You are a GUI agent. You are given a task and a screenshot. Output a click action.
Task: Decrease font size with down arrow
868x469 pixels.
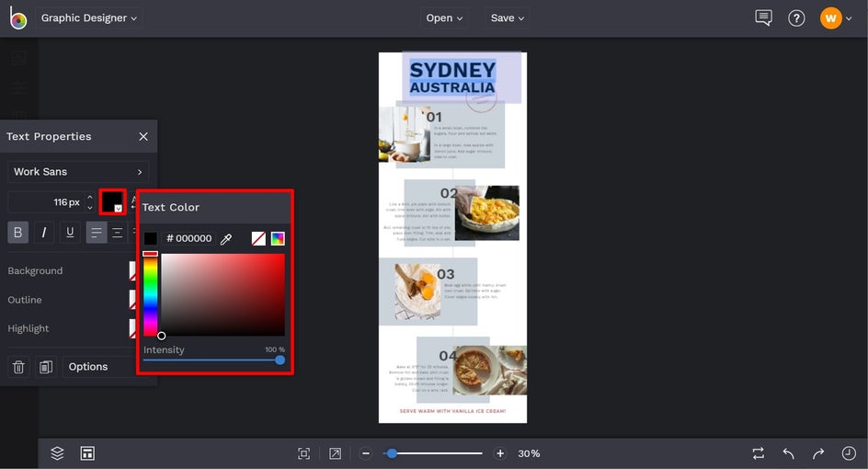90,208
